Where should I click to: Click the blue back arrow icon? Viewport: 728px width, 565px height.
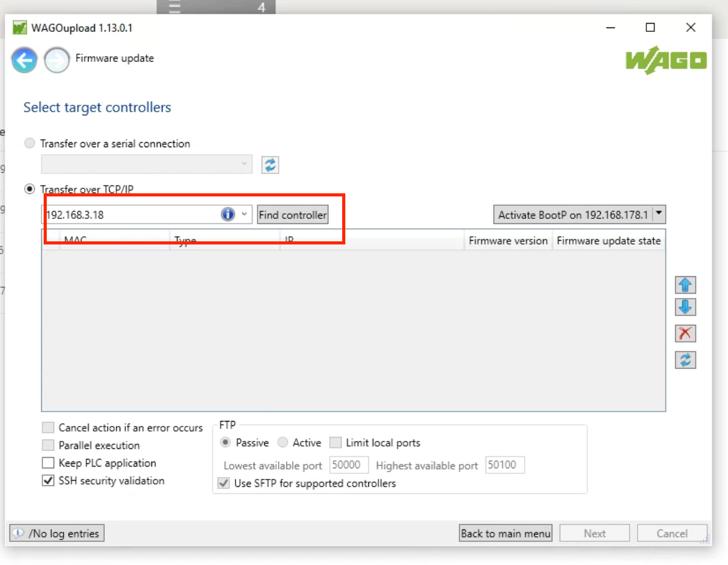click(x=24, y=60)
